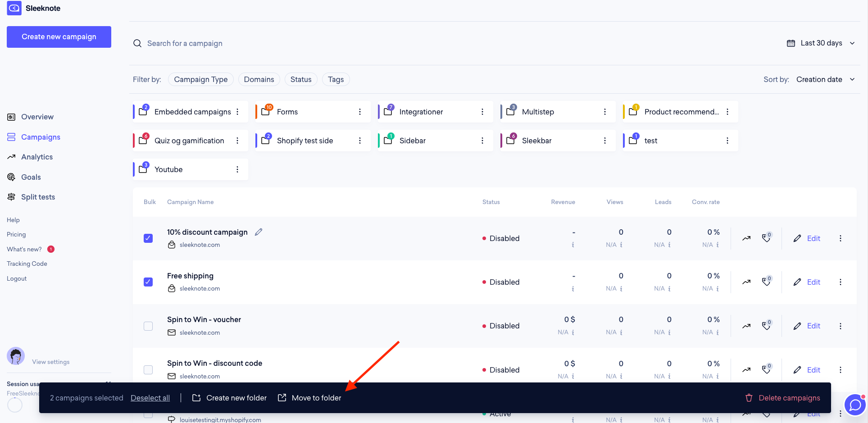
Task: Open What's new? link
Action: (x=24, y=249)
